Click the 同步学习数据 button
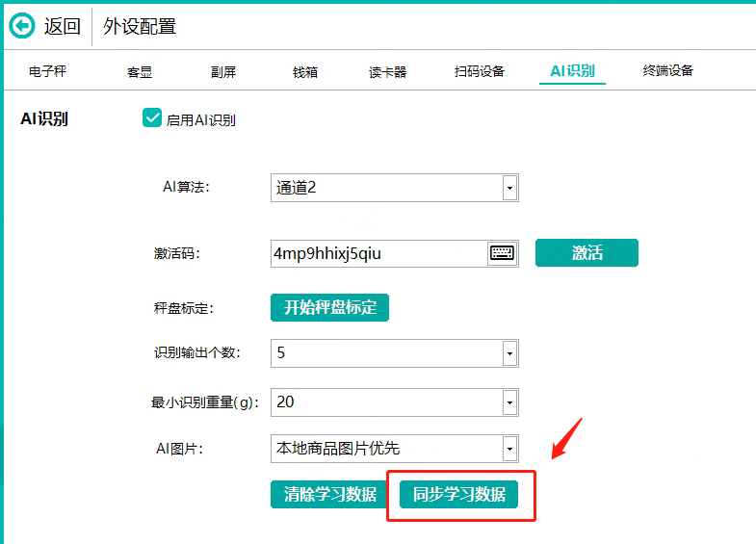 tap(459, 494)
